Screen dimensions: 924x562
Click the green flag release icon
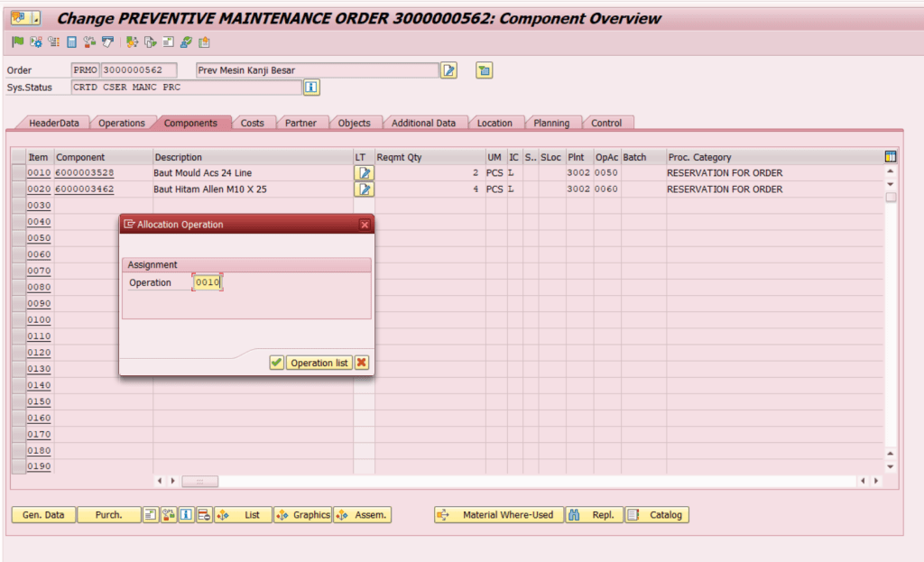17,41
